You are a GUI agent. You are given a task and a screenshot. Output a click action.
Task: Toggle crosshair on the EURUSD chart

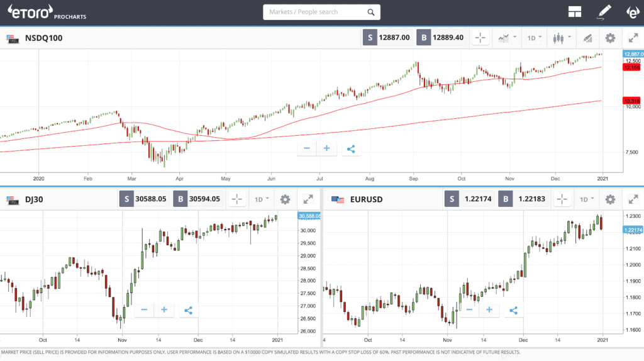pos(562,199)
